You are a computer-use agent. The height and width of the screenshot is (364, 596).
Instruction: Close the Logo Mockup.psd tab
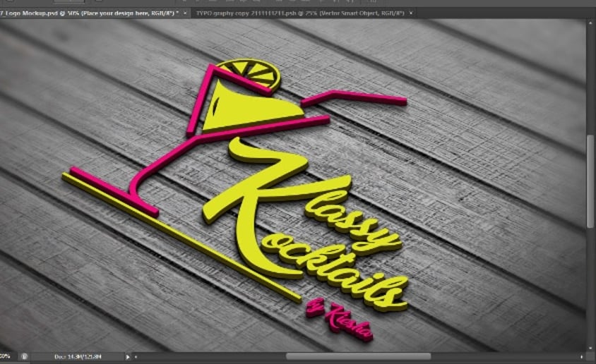(185, 13)
